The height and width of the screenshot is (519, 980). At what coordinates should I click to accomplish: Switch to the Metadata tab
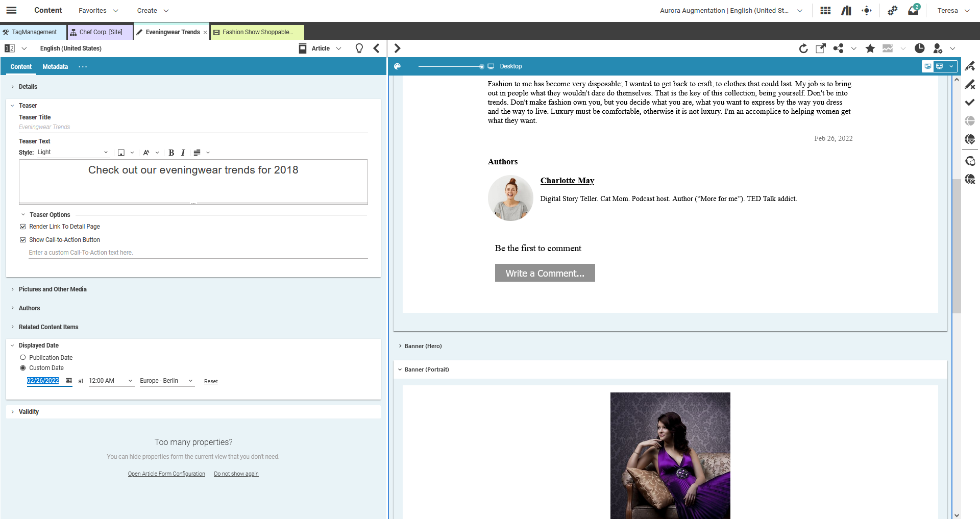click(55, 66)
